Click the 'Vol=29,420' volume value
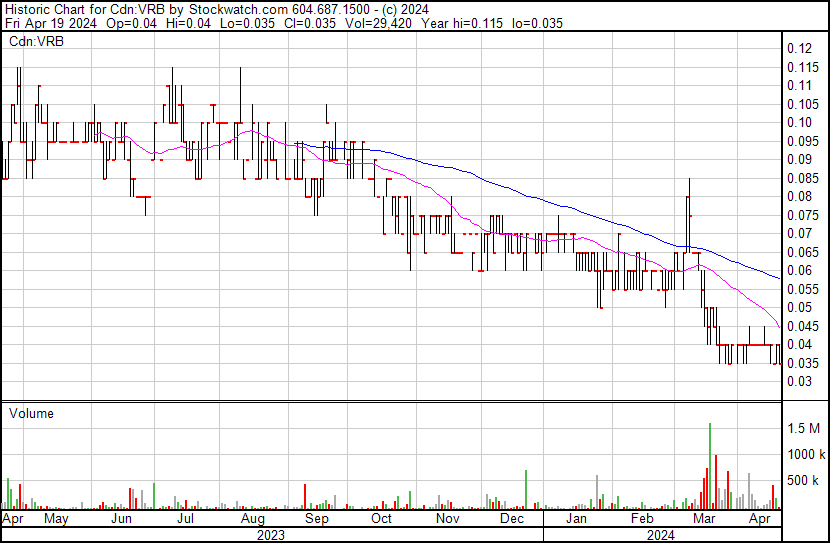The width and height of the screenshot is (830, 543). pos(378,23)
